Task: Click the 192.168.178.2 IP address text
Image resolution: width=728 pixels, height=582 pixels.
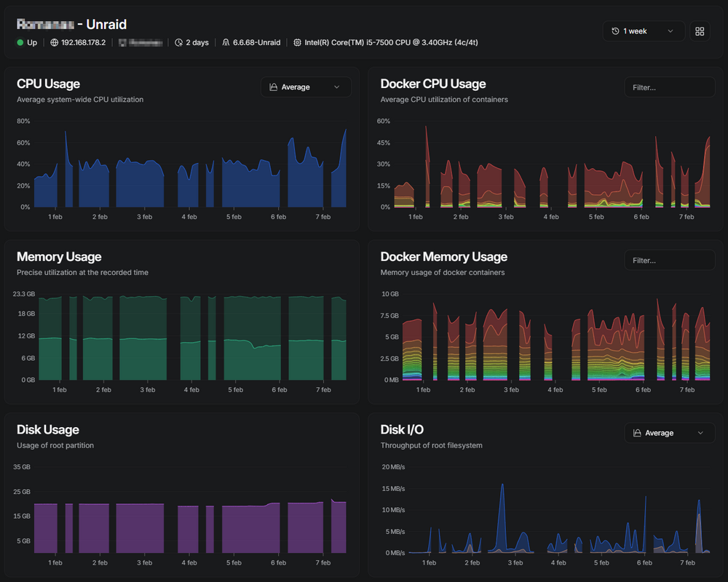Action: (84, 43)
